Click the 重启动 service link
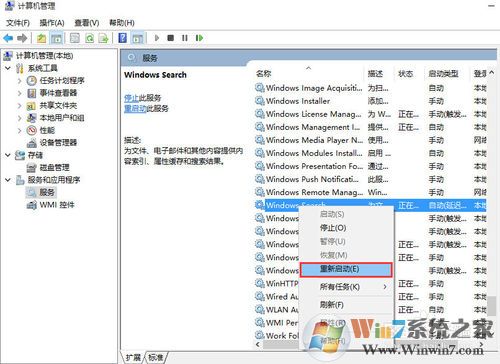 coord(135,108)
